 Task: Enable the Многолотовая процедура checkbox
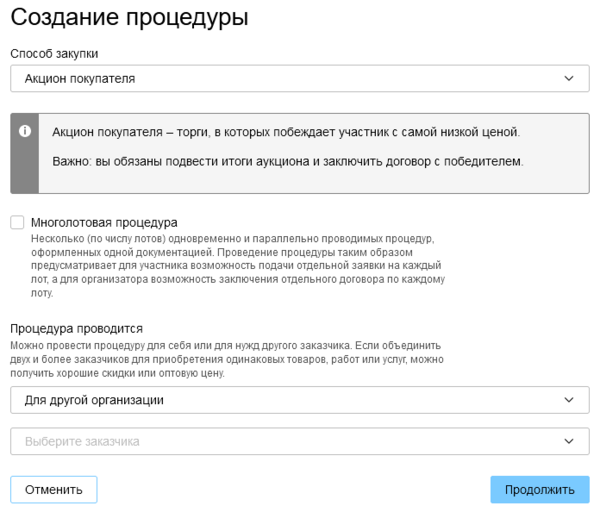pyautogui.click(x=17, y=222)
